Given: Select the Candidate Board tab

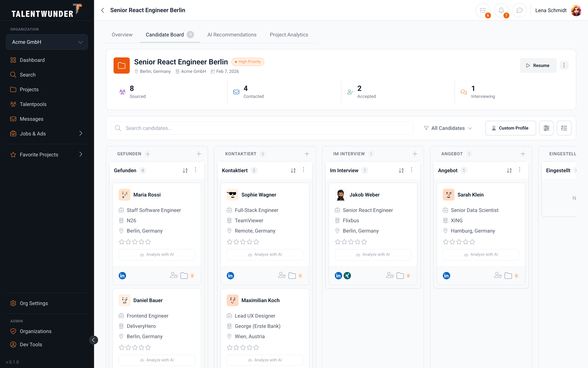Looking at the screenshot, I should [170, 35].
